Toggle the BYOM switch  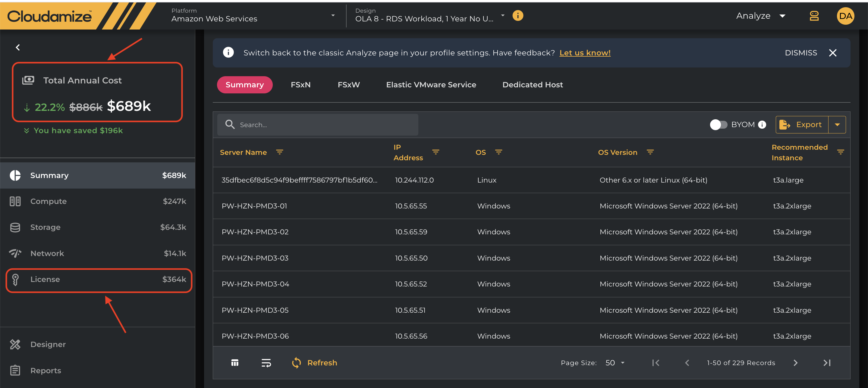tap(719, 125)
